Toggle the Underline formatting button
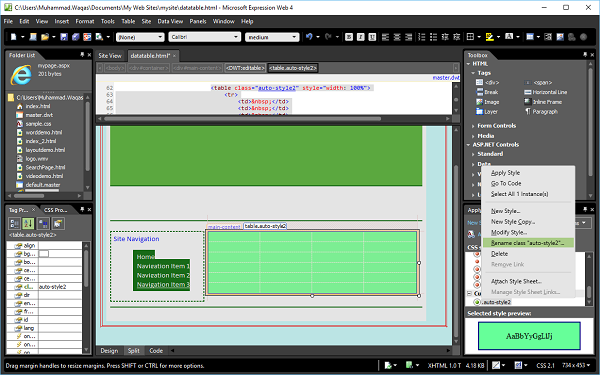The image size is (600, 375). pos(372,37)
